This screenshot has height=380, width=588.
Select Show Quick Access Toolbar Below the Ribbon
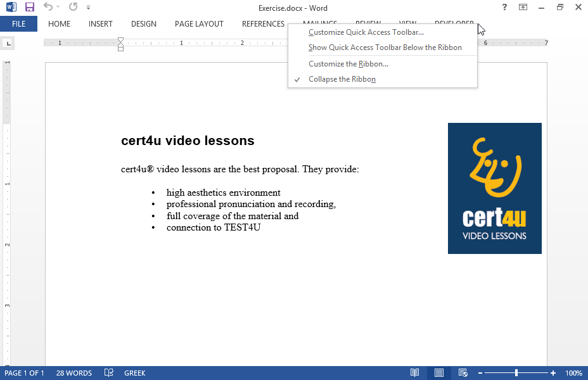[383, 47]
